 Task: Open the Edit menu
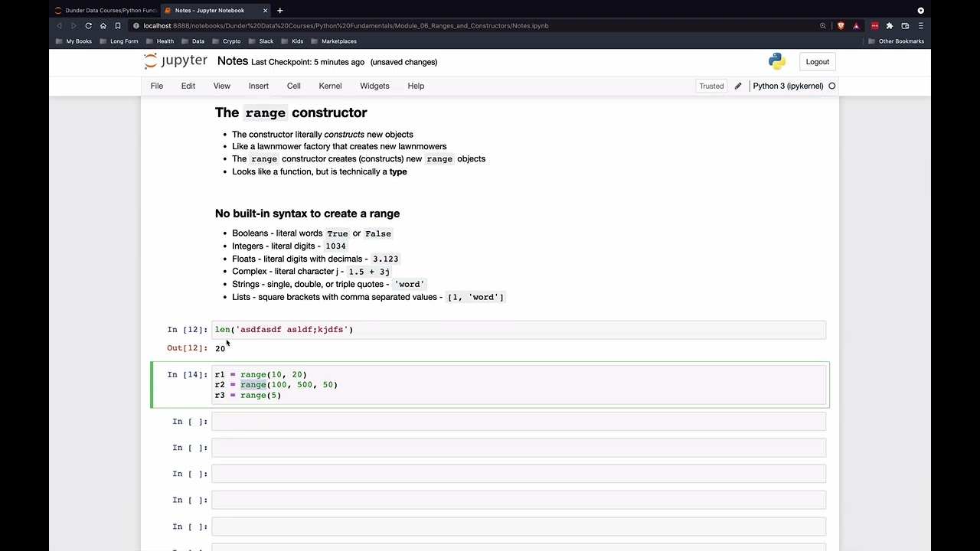pyautogui.click(x=188, y=86)
